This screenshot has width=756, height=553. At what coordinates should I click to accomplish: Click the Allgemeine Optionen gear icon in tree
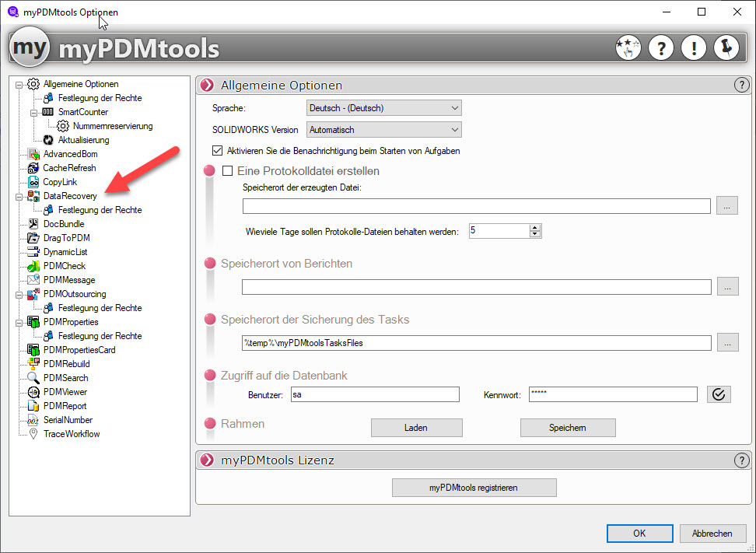tap(33, 84)
